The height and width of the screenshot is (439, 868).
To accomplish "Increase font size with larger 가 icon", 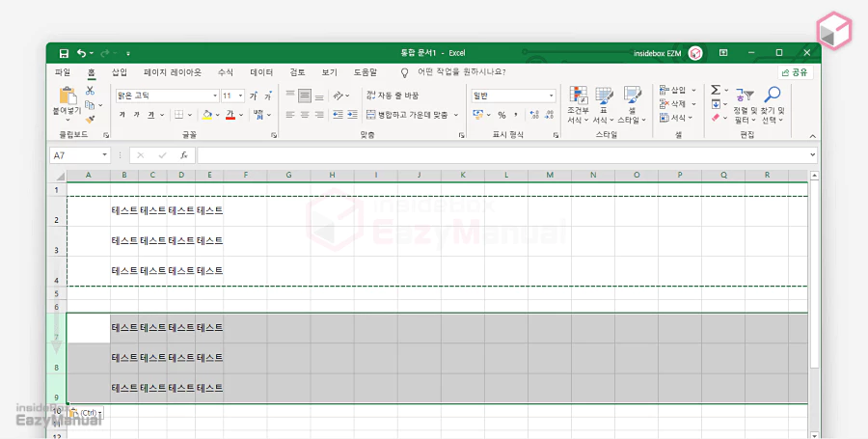I will click(254, 96).
